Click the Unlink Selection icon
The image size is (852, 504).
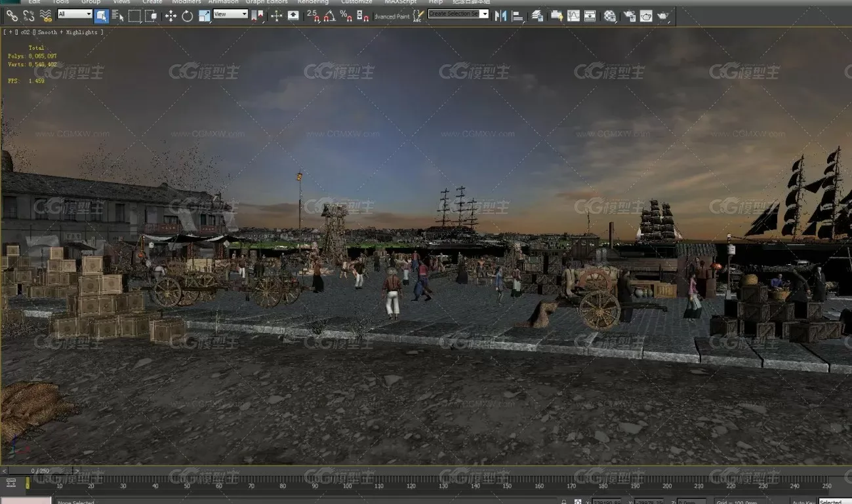coord(29,15)
